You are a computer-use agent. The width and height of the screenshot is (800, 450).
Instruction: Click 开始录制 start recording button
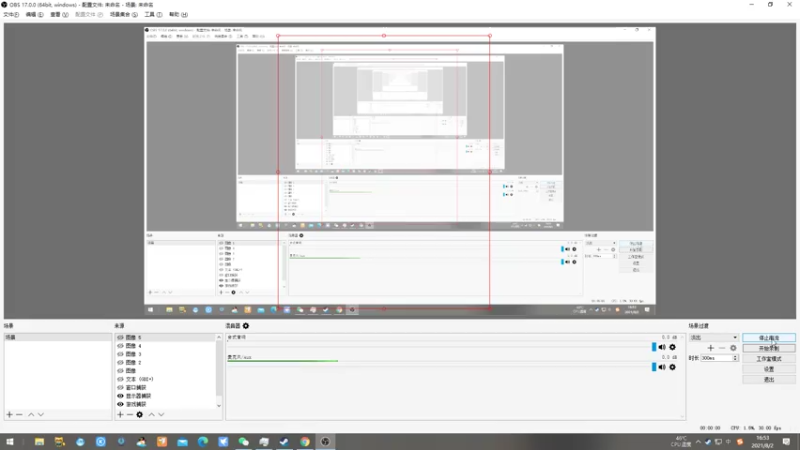pyautogui.click(x=769, y=348)
